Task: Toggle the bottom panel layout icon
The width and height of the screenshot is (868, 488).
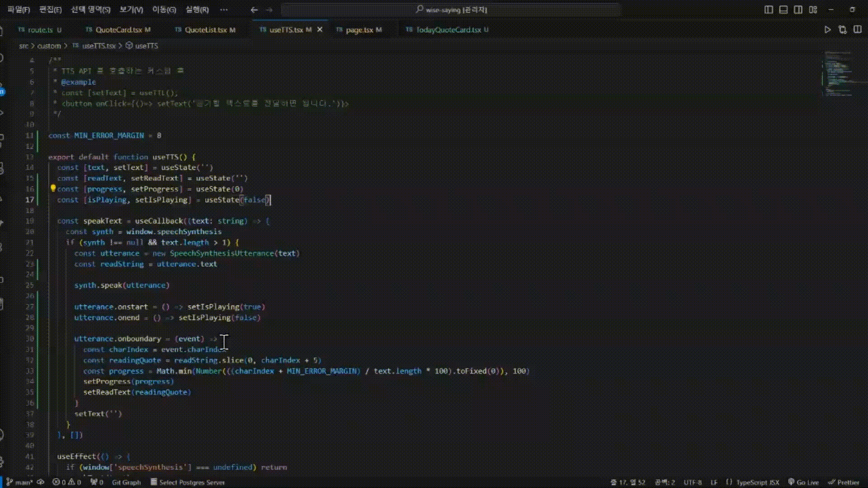Action: click(783, 9)
